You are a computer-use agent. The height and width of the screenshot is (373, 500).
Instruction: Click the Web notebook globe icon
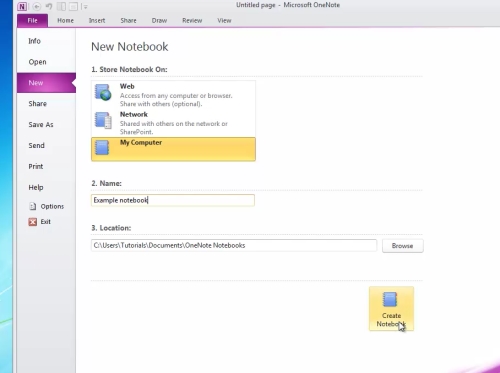[103, 92]
